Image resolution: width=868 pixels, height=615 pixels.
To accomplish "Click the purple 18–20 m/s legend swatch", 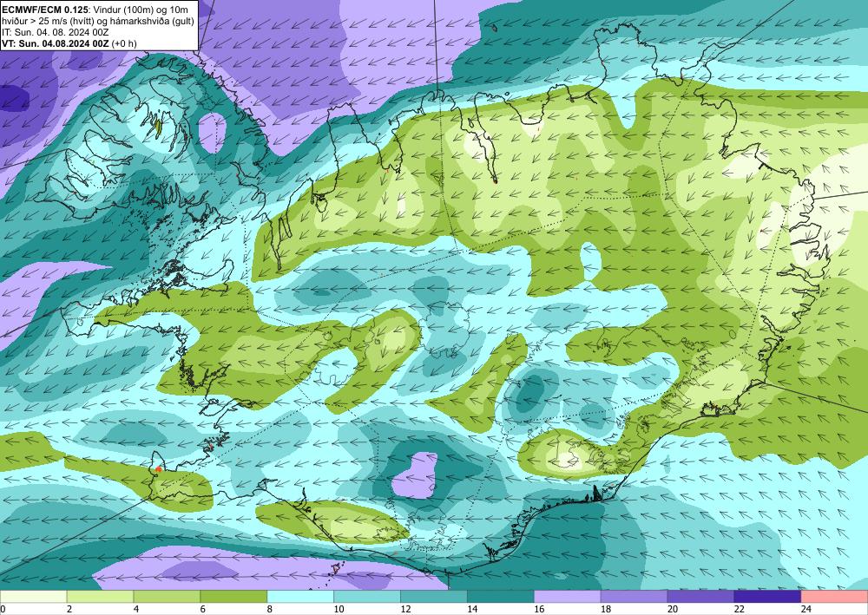I will pos(634,597).
